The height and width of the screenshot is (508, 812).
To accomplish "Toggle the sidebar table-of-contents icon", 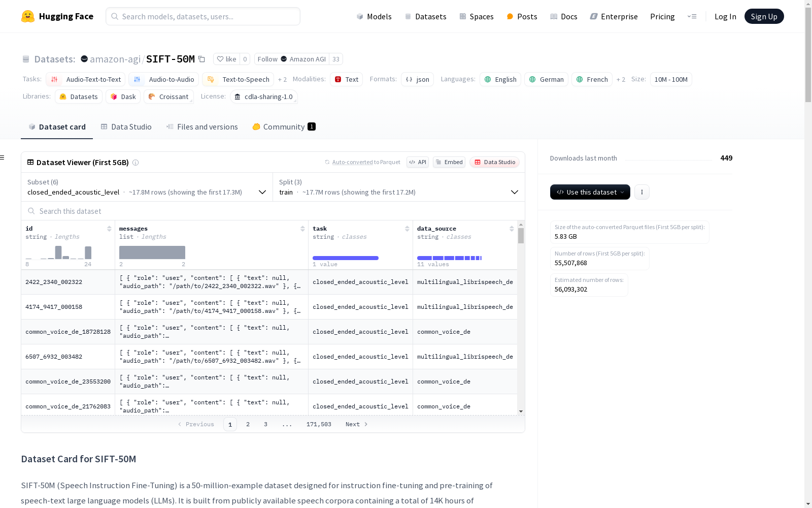I will (2, 157).
